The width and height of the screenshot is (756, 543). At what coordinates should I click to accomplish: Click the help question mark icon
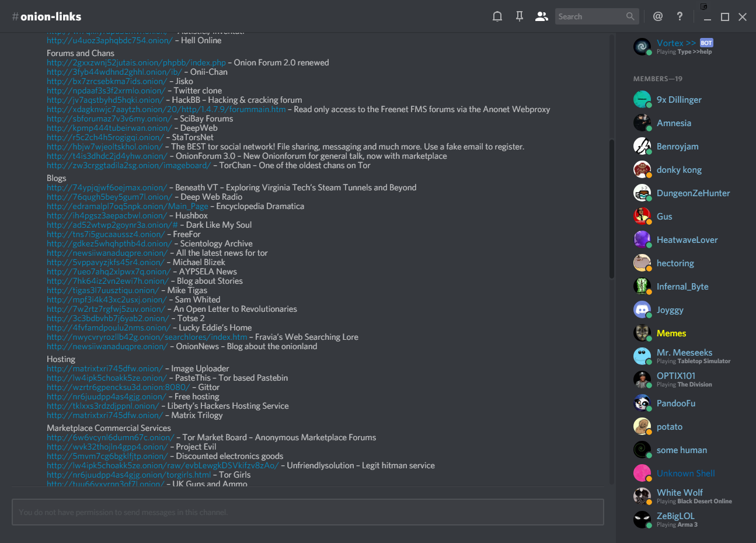[x=680, y=17]
